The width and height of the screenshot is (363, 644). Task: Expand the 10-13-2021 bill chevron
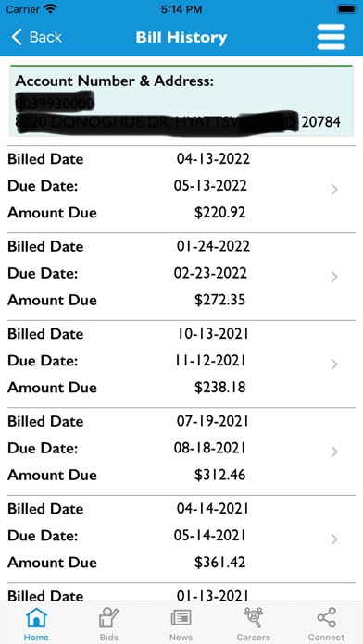click(x=334, y=365)
